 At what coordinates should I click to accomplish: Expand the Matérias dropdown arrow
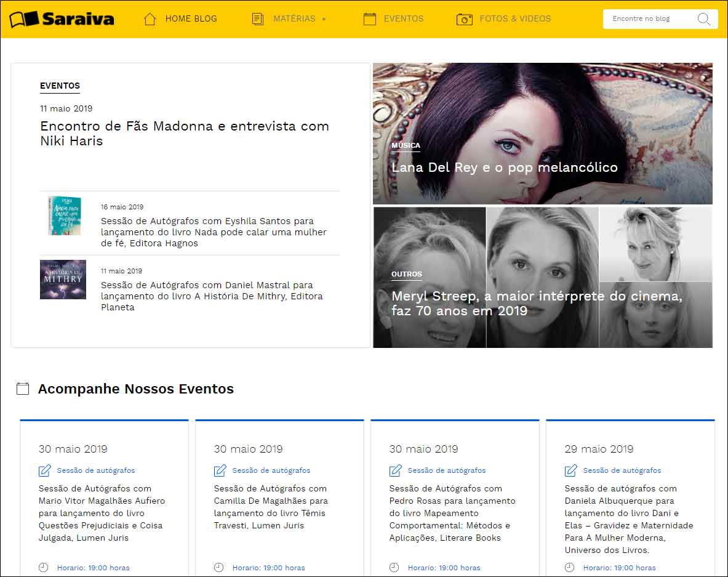pyautogui.click(x=324, y=19)
